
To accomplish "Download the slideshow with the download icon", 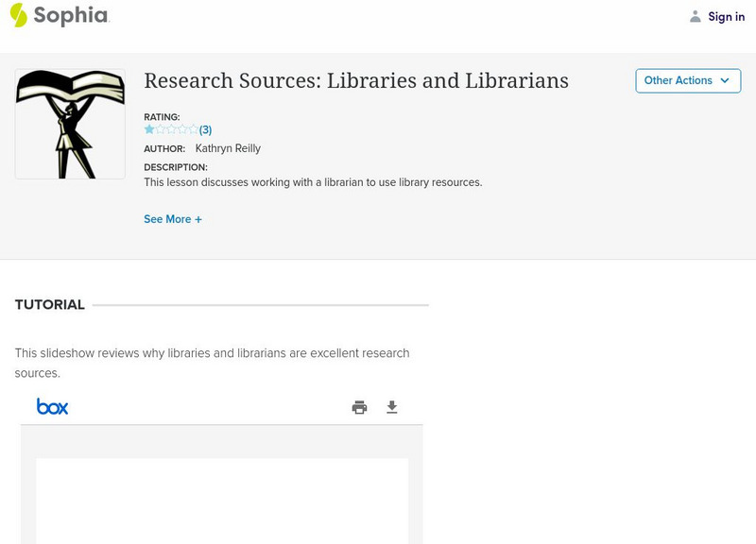I will point(392,407).
